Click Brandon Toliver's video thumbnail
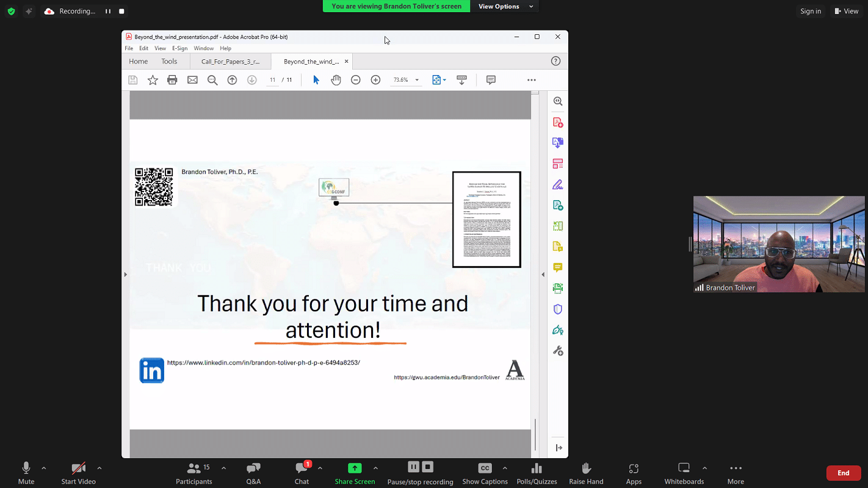Screen dimensions: 868x488 point(779,244)
